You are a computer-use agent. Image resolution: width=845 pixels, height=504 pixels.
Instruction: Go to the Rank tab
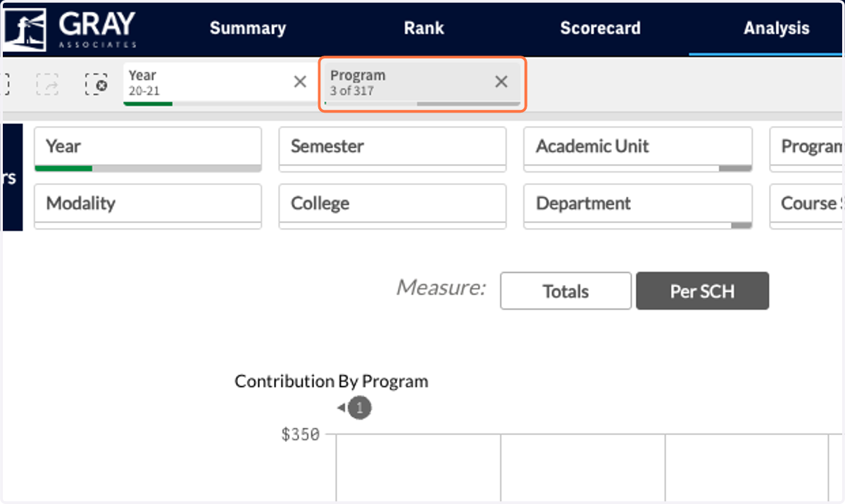(424, 28)
